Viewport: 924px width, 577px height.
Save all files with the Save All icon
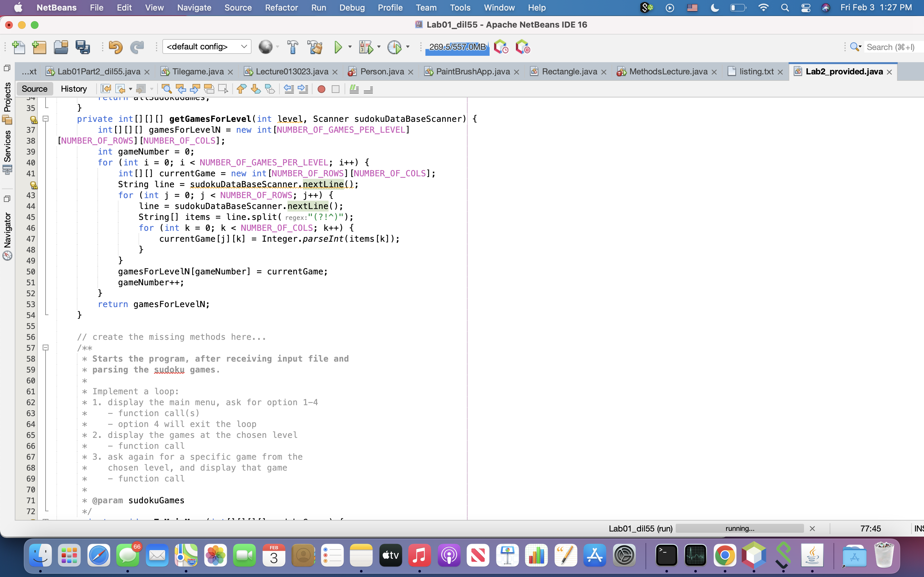pyautogui.click(x=83, y=47)
